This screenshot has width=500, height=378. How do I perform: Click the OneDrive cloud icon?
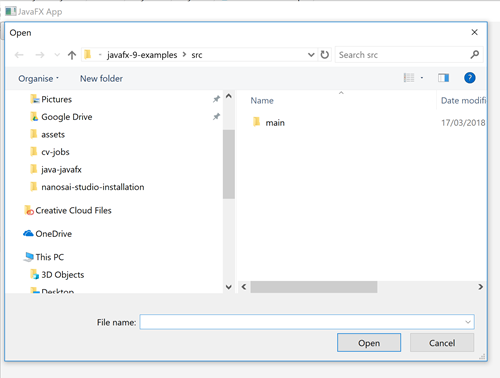pos(28,234)
